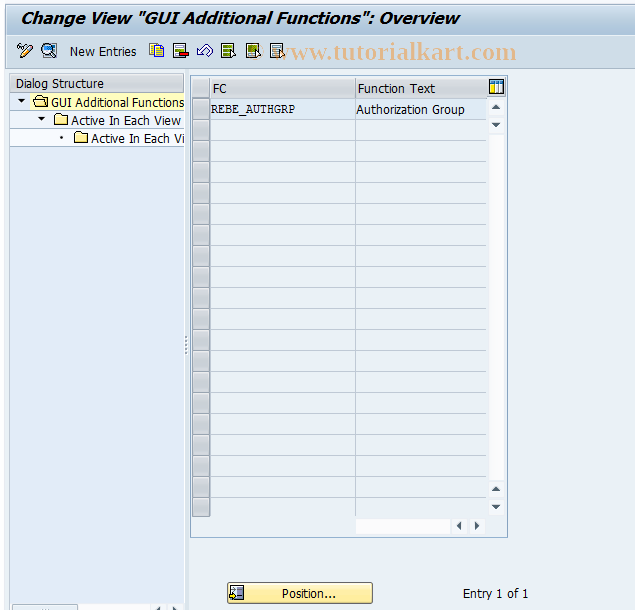Click the Delete entry icon
This screenshot has height=610, width=635.
[x=181, y=51]
